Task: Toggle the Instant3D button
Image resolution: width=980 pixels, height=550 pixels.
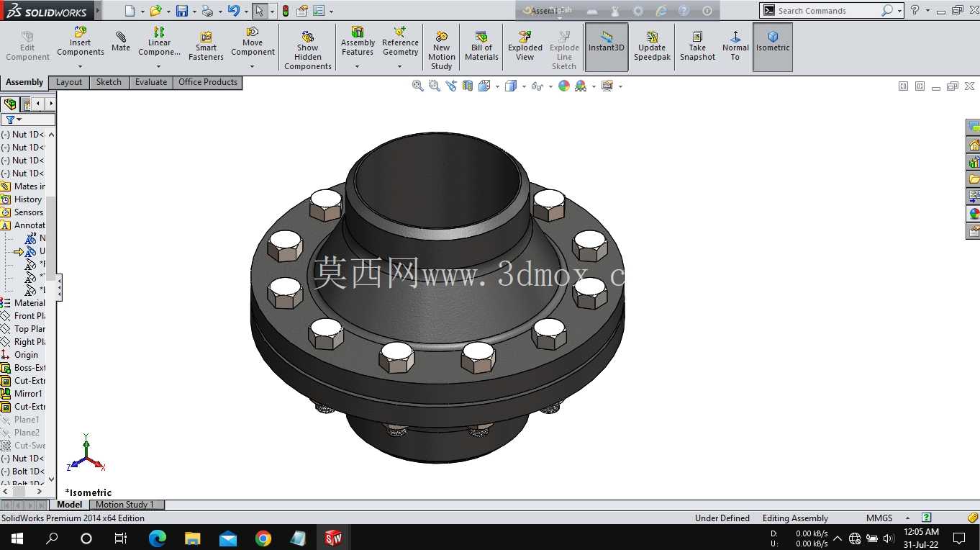Action: [x=607, y=47]
